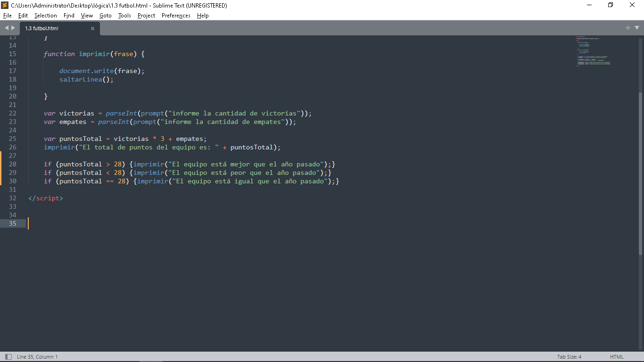Click line number 35 in gutter
Image resolution: width=644 pixels, height=362 pixels.
[x=12, y=223]
